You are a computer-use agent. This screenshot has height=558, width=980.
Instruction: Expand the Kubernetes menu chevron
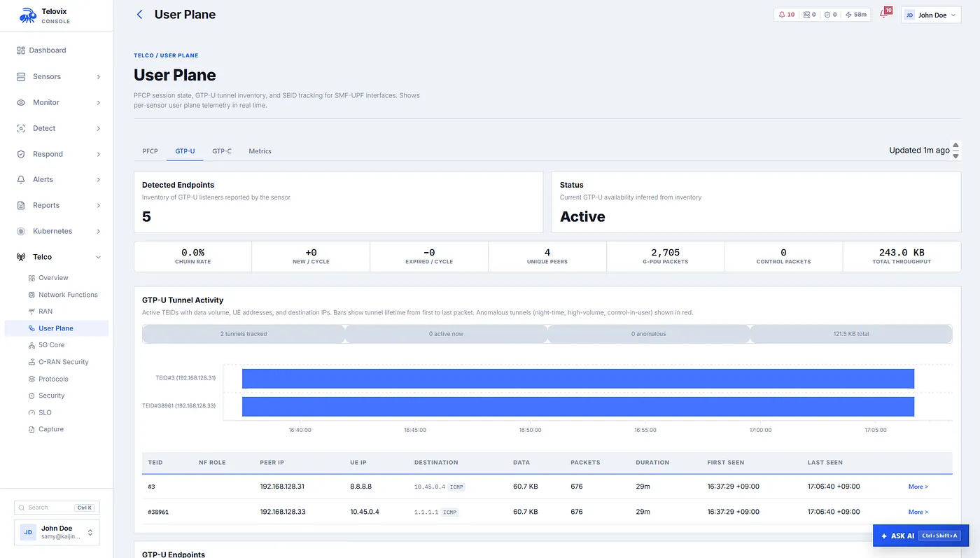(x=99, y=231)
